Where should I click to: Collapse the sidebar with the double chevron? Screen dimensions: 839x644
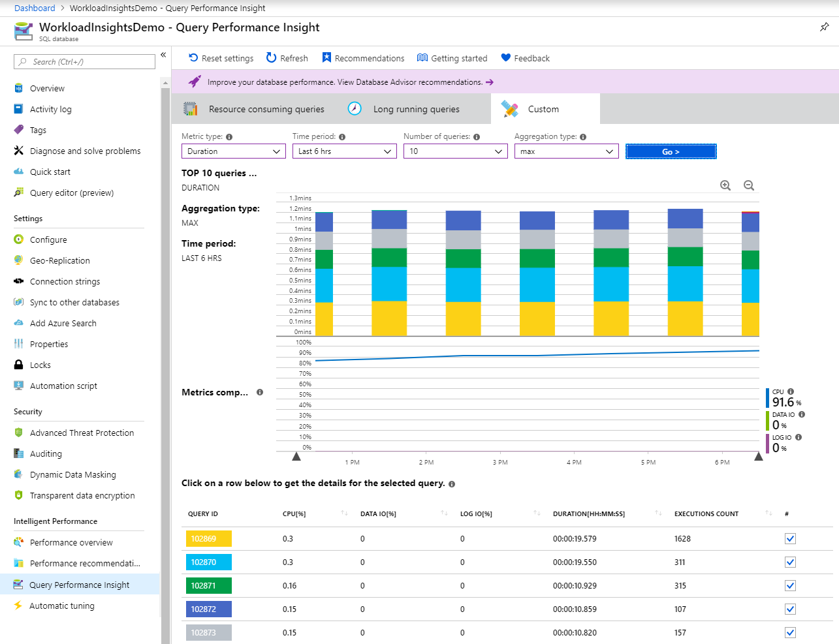[163, 55]
